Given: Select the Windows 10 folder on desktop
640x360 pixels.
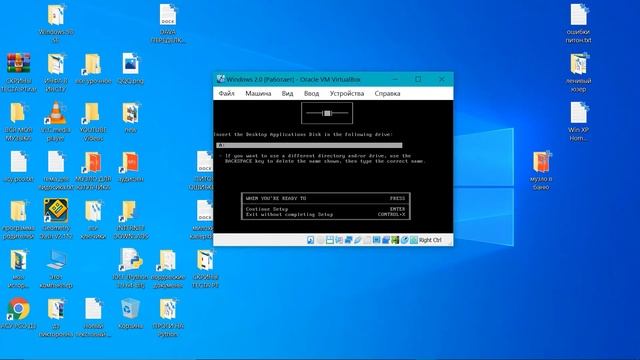Looking at the screenshot, I should (56, 15).
